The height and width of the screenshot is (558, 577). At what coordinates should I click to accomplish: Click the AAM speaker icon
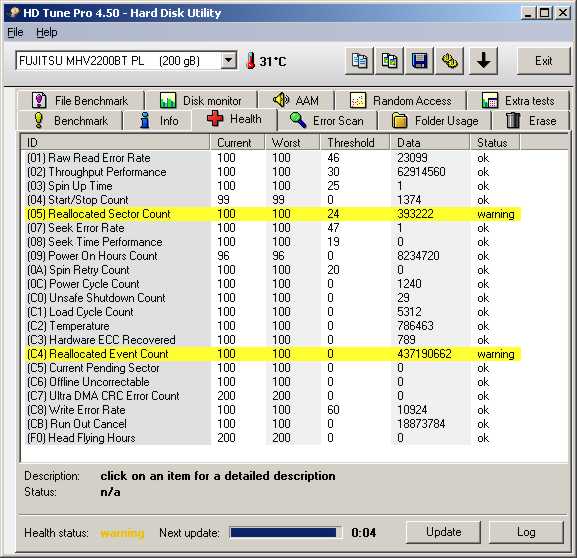click(281, 100)
